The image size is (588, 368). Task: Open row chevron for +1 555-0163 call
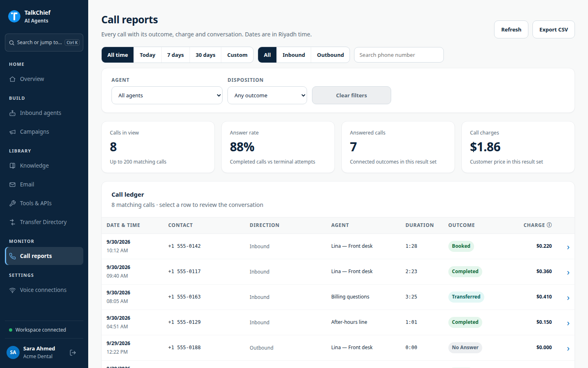point(568,298)
